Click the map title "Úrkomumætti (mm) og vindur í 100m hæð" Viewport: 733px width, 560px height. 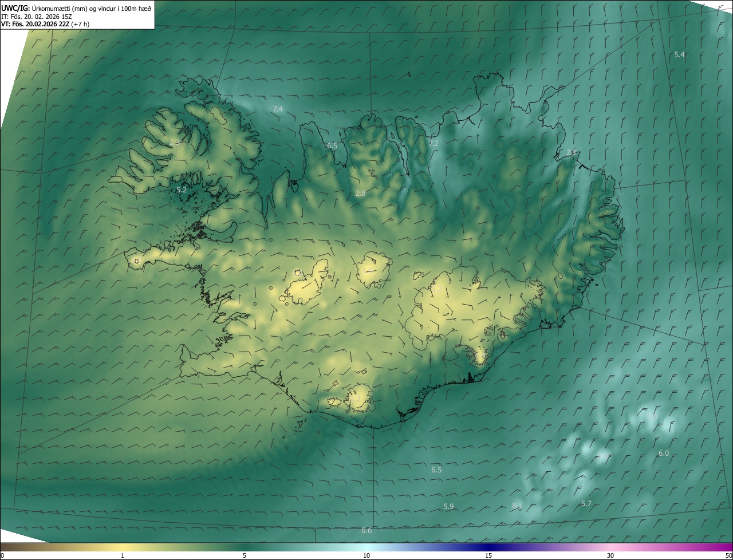[x=90, y=8]
